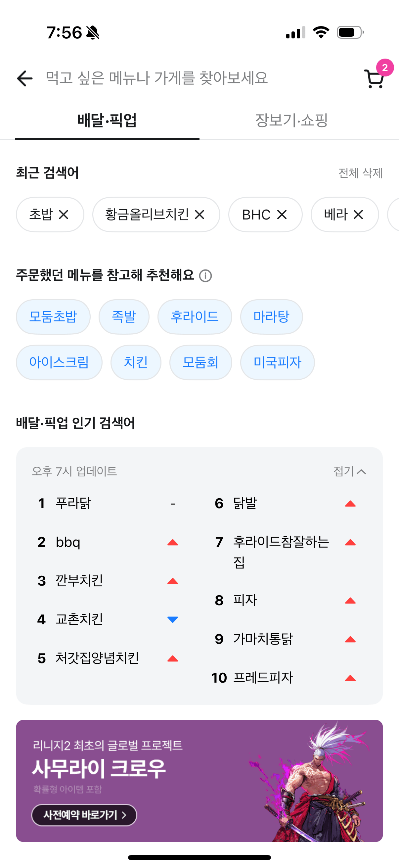The image size is (399, 868).
Task: Tap the 아이스크림 suggestion chip
Action: 59,362
